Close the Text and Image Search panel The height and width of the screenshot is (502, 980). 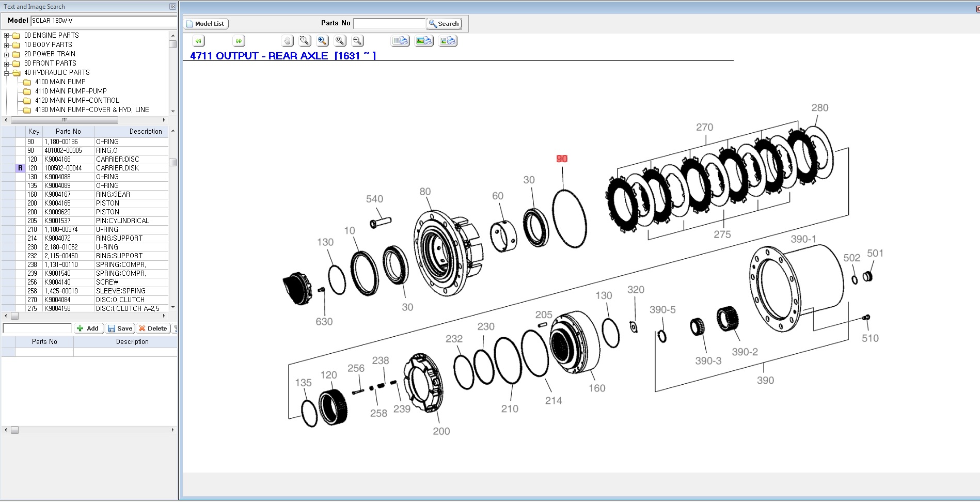click(172, 7)
